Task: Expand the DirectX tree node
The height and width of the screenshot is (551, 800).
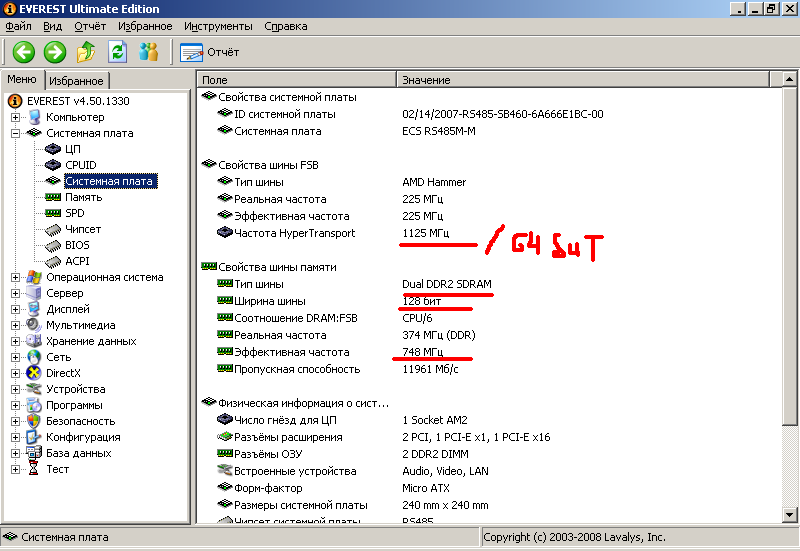Action: point(15,373)
